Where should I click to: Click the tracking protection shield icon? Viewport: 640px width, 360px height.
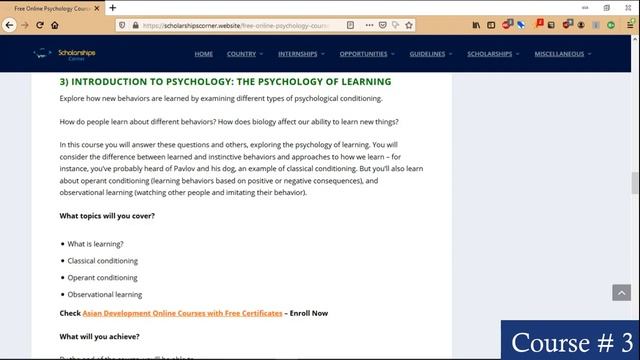122,25
